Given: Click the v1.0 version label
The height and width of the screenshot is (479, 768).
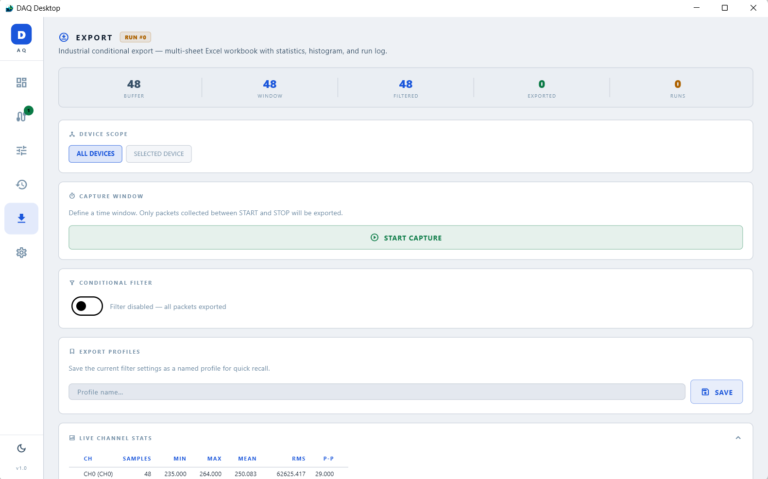Looking at the screenshot, I should coord(21,468).
